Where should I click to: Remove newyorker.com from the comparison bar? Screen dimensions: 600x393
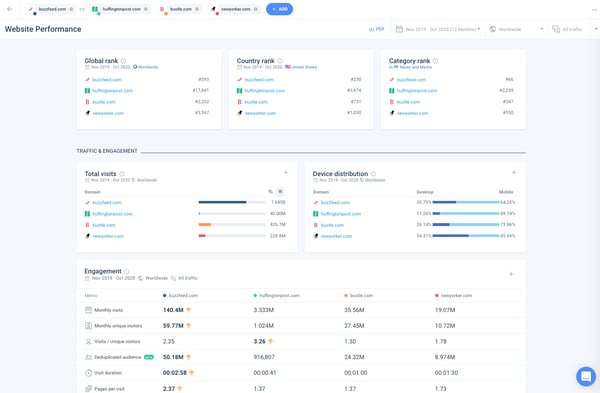point(256,9)
